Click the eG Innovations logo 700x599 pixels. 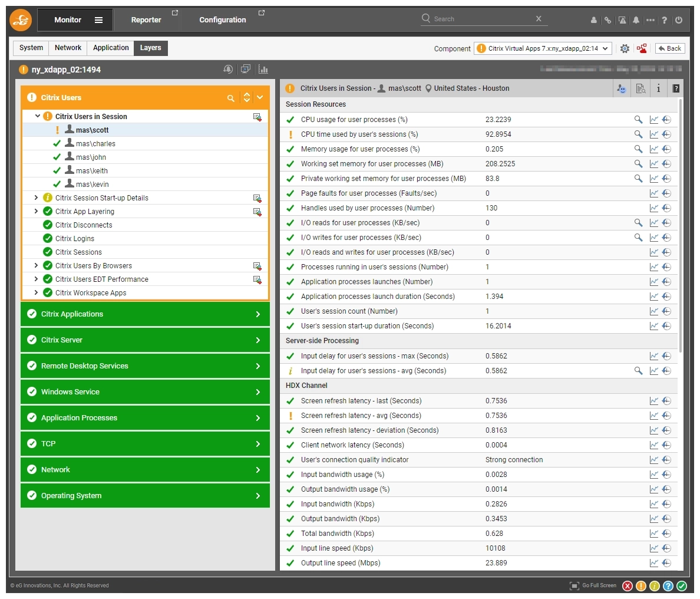pyautogui.click(x=21, y=19)
